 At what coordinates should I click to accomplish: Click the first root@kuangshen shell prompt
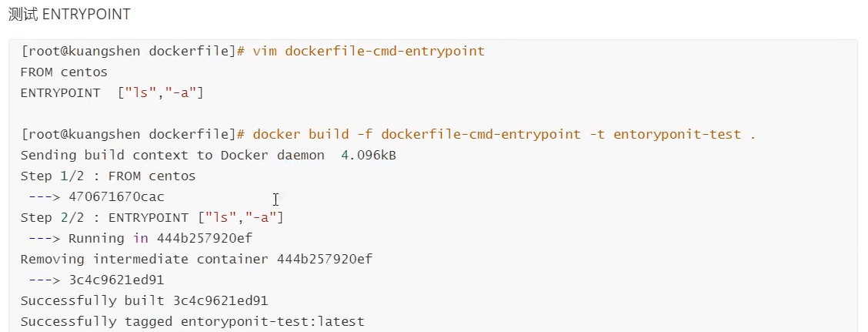tap(132, 52)
